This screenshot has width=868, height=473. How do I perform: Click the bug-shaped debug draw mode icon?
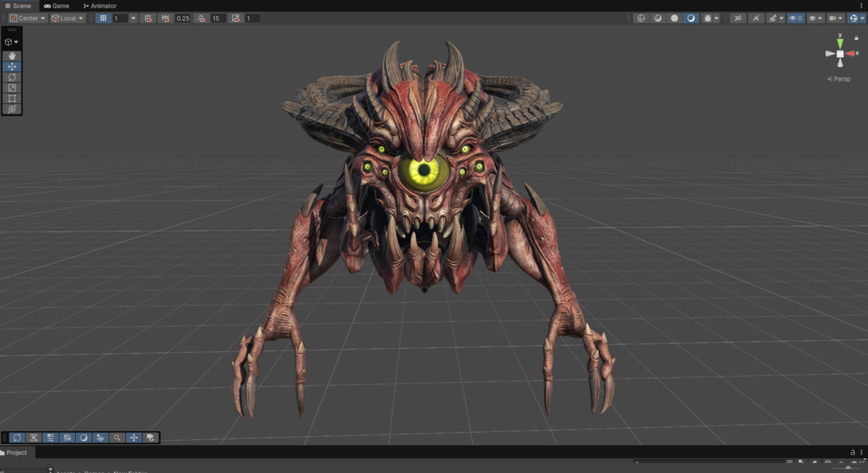(x=707, y=18)
